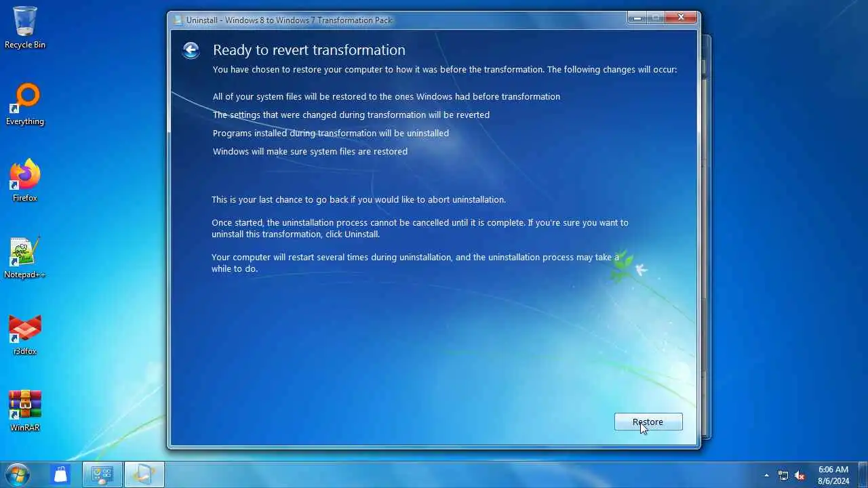Minimize the Uninstall window
Screen dimensions: 868x488
coord(637,18)
